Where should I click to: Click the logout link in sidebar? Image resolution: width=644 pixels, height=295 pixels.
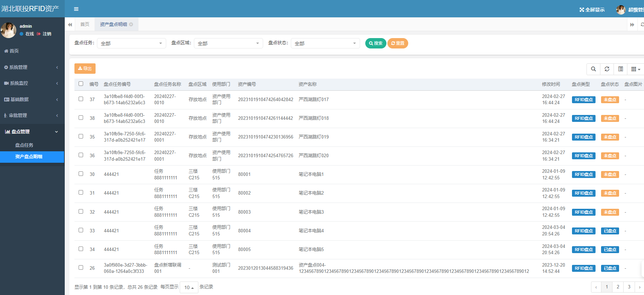point(44,34)
